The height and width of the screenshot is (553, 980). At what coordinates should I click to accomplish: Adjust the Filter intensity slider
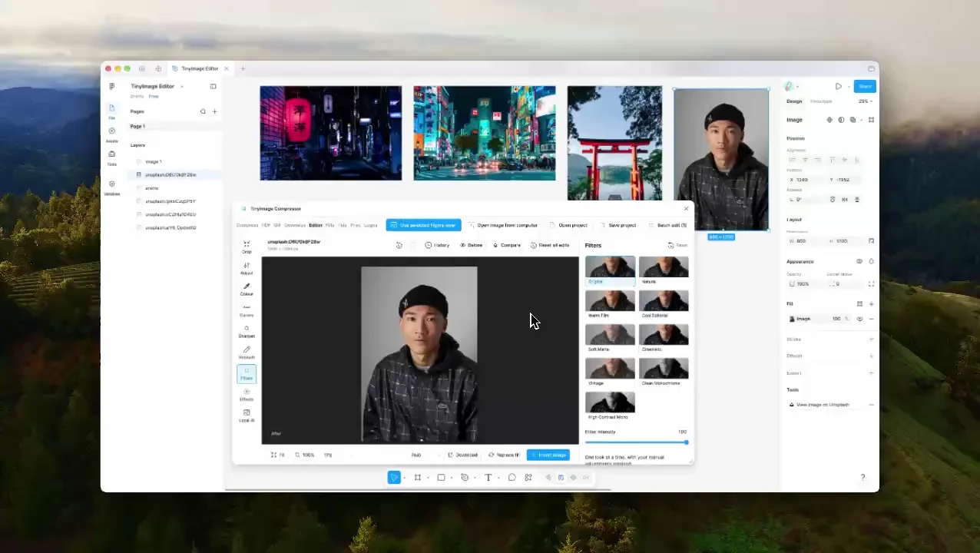tap(636, 442)
